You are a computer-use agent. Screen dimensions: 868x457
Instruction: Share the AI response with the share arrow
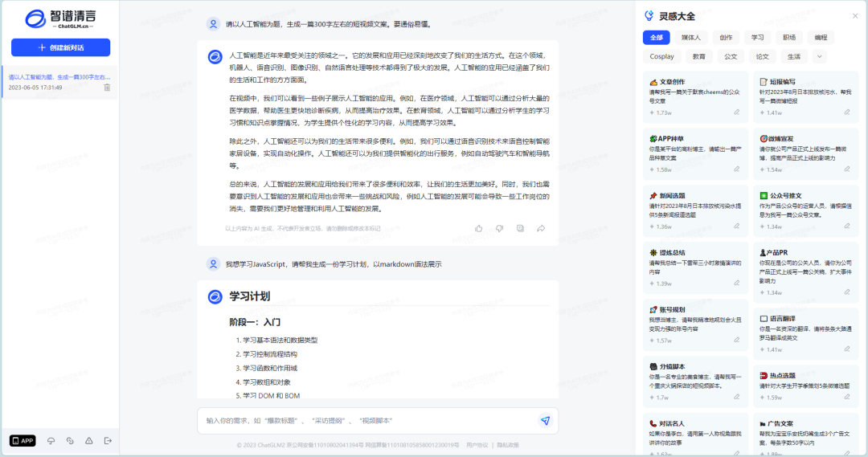point(541,228)
